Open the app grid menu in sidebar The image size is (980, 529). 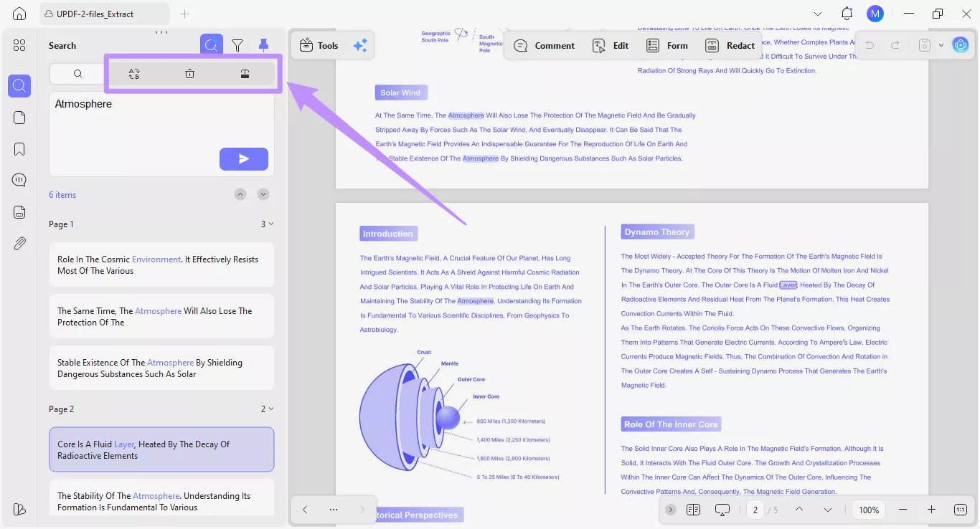point(19,44)
